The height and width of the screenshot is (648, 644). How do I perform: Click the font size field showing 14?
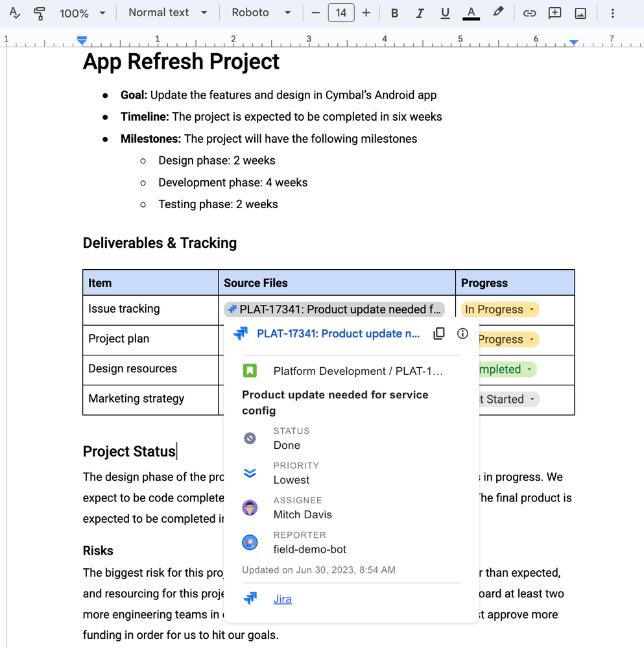click(x=340, y=13)
